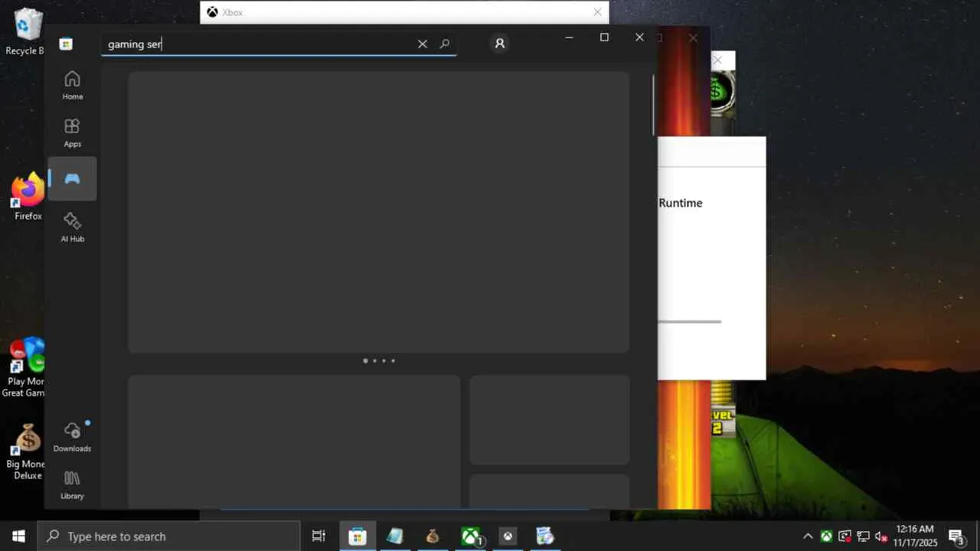980x551 pixels.
Task: Open the small loading card right of the wide card
Action: (549, 419)
